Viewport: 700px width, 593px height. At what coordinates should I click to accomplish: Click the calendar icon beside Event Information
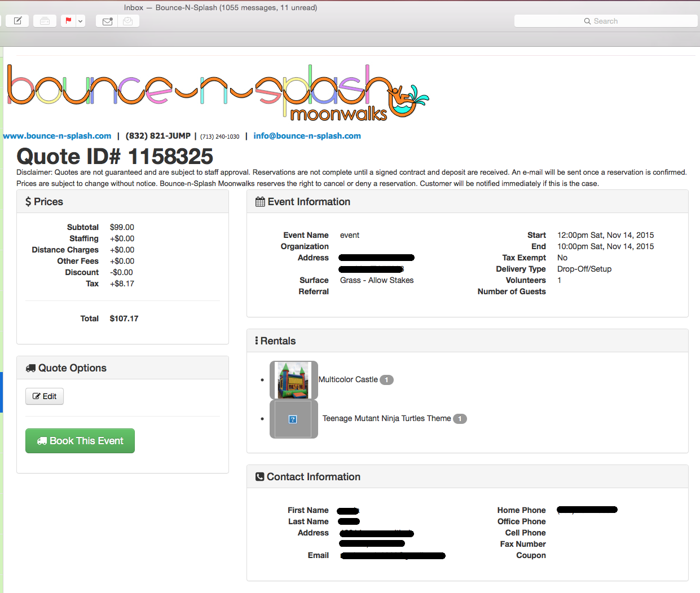click(x=260, y=202)
